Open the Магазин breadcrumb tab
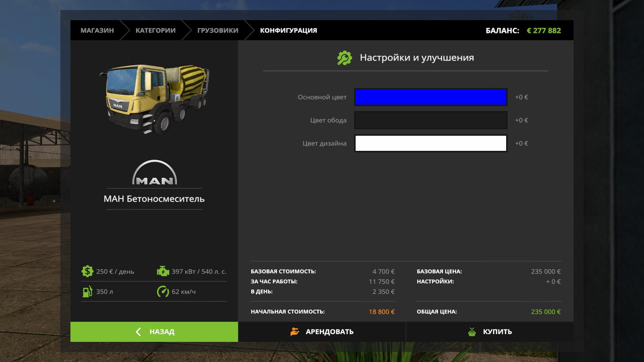This screenshot has width=644, height=362. click(97, 31)
